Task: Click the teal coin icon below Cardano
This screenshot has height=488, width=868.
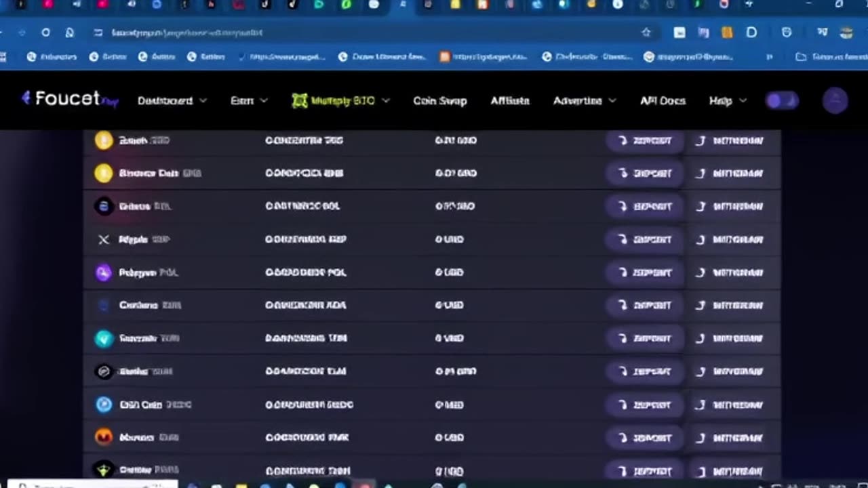Action: [x=103, y=338]
